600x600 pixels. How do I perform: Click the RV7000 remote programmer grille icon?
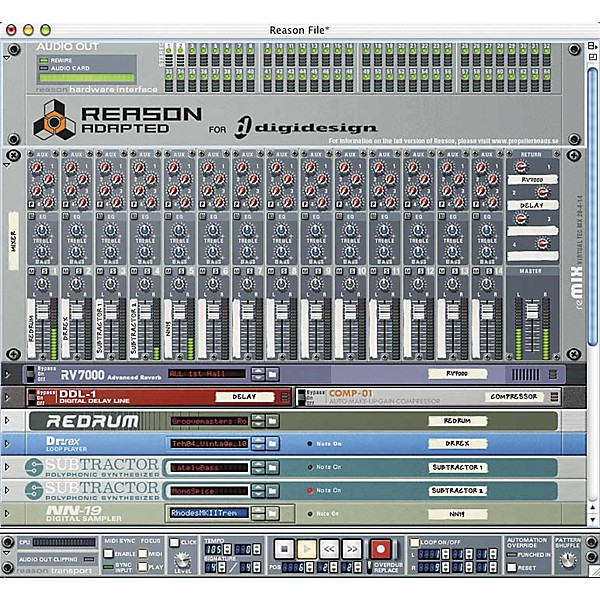click(x=525, y=375)
